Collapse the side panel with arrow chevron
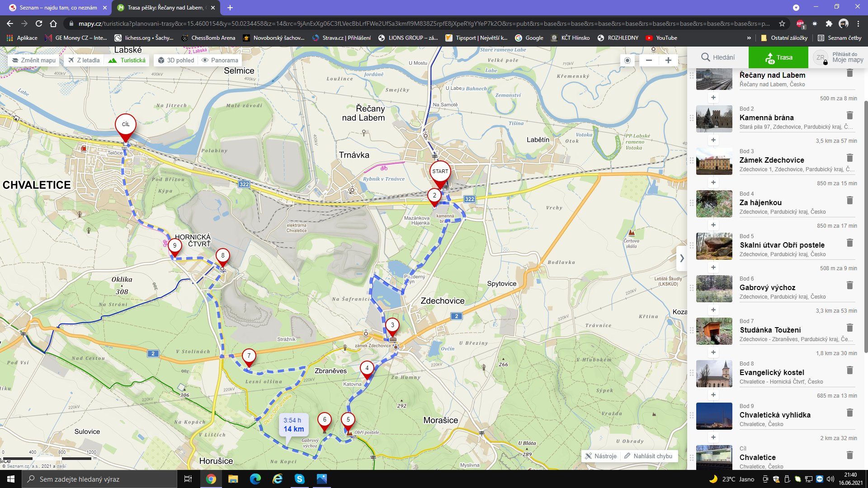Viewport: 868px width, 488px height. [682, 258]
